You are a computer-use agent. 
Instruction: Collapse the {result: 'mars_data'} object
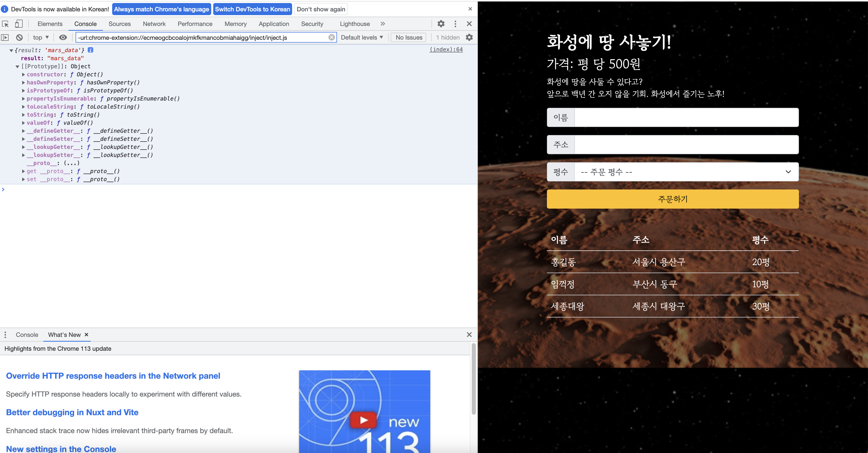11,51
